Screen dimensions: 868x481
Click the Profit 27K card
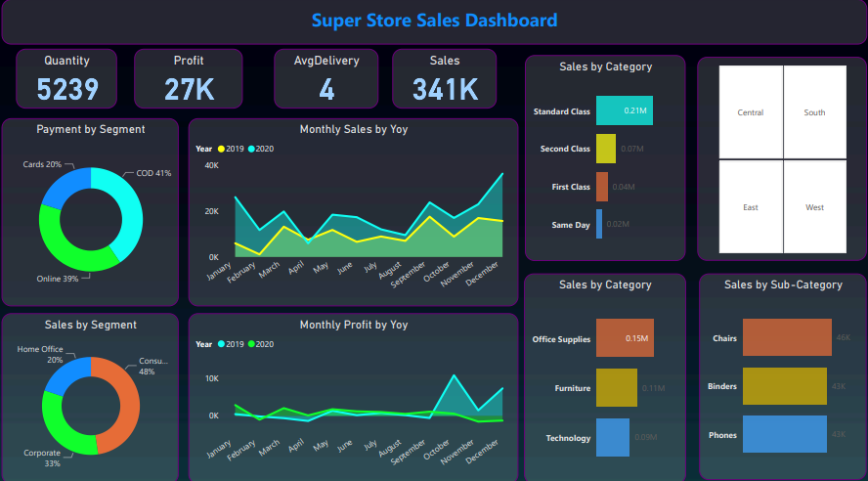(x=189, y=78)
